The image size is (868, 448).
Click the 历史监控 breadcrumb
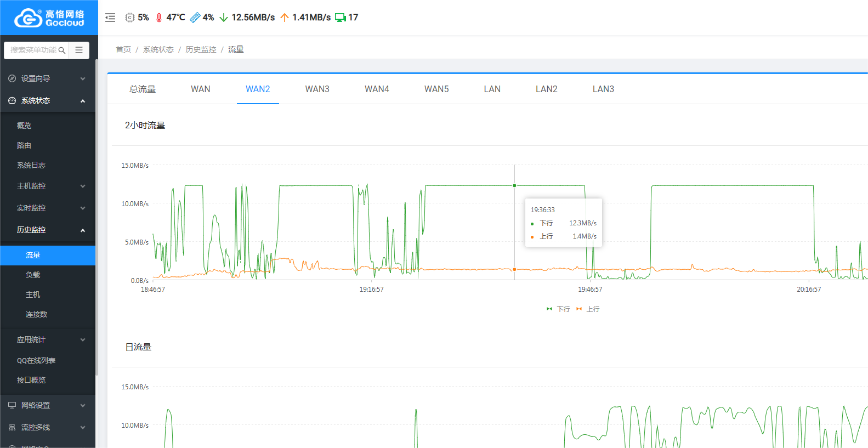click(201, 49)
